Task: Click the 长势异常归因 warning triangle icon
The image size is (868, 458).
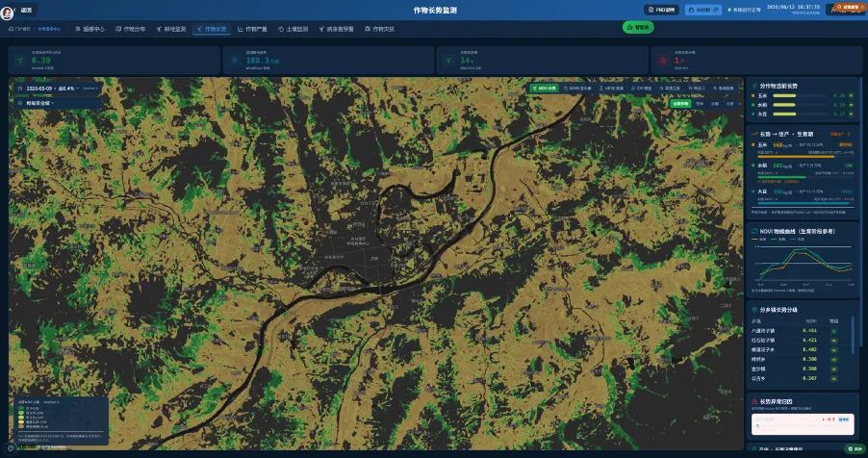Action: pos(753,401)
